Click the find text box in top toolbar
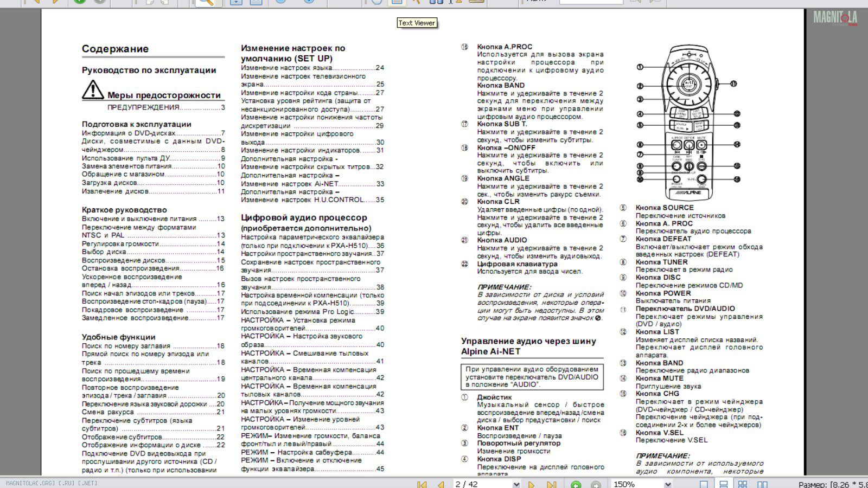The height and width of the screenshot is (488, 868). click(x=591, y=2)
